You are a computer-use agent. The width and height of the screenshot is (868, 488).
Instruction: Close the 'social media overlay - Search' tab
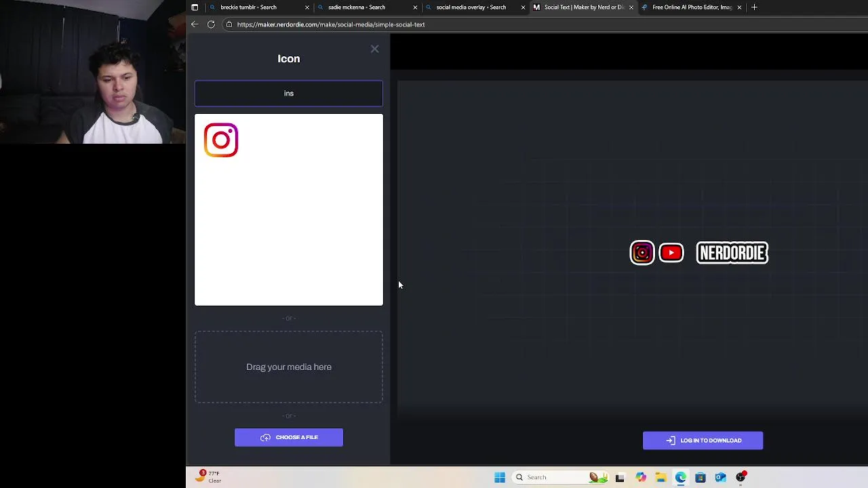click(523, 7)
